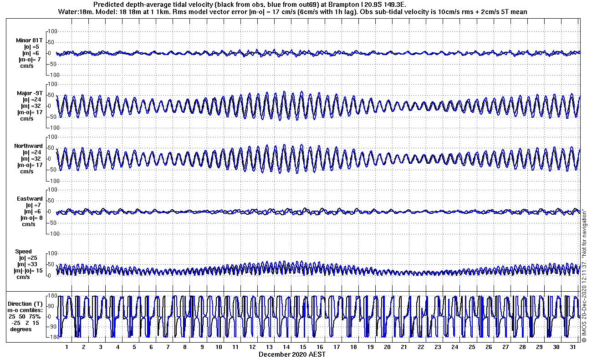Screen dimensions: 592x364
Task: Select "|m|-|o|= 15" in the Speed panel
Action: tap(29, 271)
